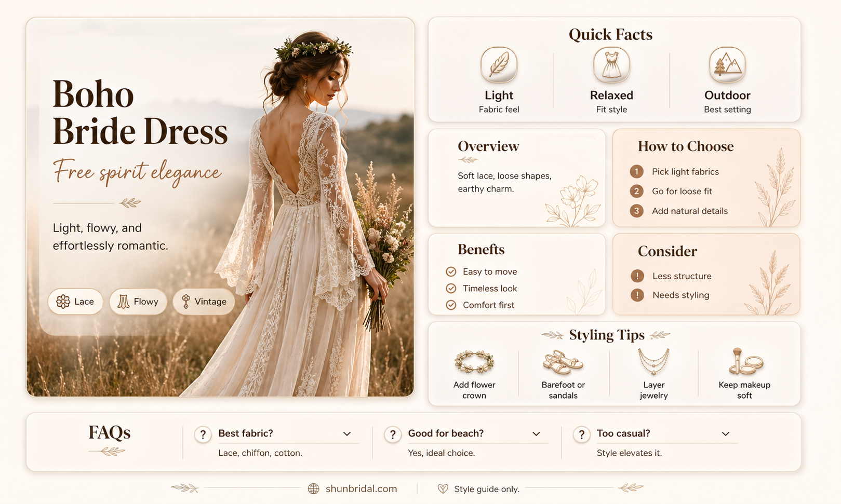Expand the Good for beach FAQ chevron
841x504 pixels.
coord(536,434)
